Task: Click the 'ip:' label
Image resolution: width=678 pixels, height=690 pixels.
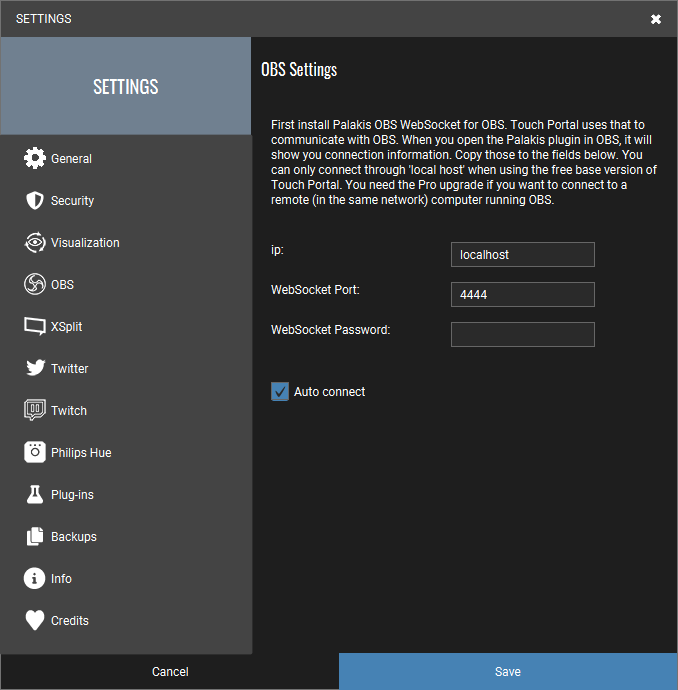Action: 277,250
